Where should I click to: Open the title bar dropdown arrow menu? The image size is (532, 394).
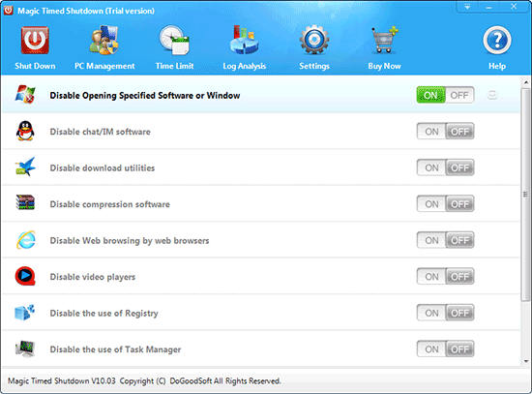tap(467, 7)
